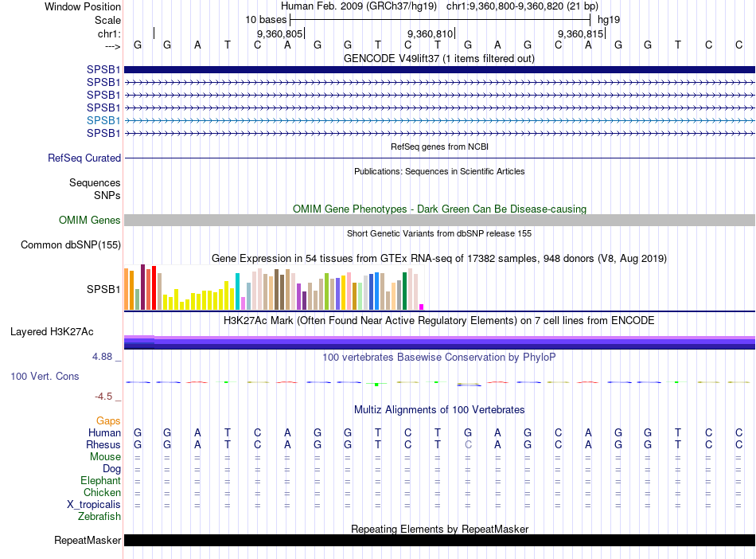Click the 9,360,805 ruler position marker
Screen dimensions: 756x559
[279, 33]
